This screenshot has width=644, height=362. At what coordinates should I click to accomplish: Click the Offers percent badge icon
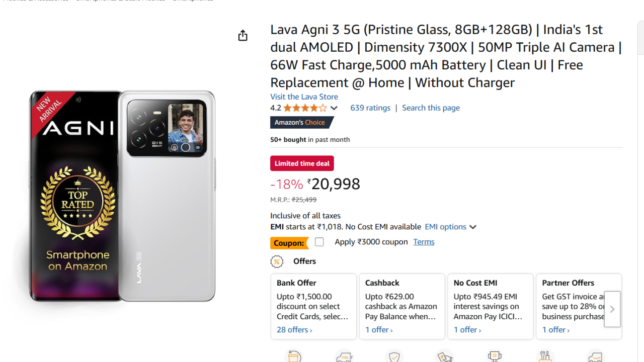pos(277,261)
